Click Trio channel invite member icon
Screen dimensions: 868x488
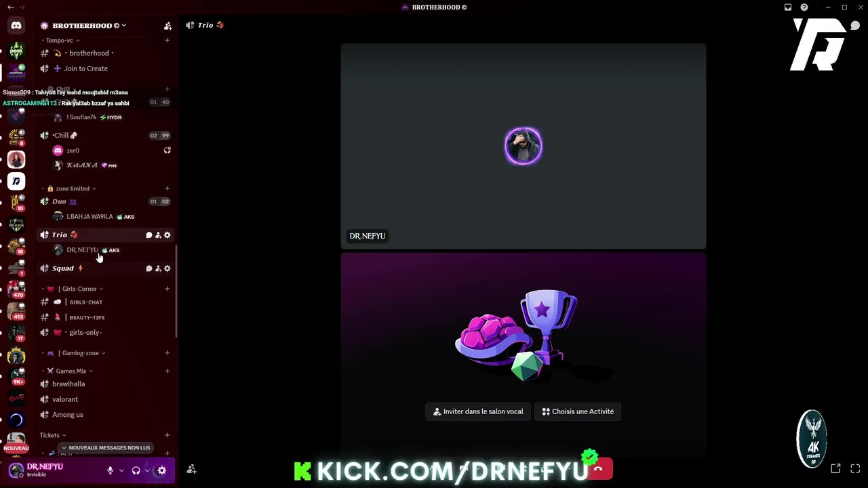[158, 235]
